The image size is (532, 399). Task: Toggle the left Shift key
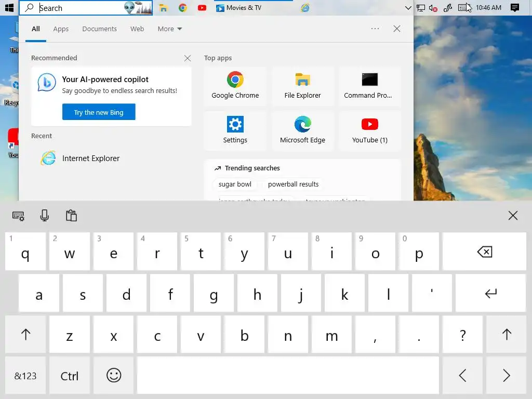(25, 335)
